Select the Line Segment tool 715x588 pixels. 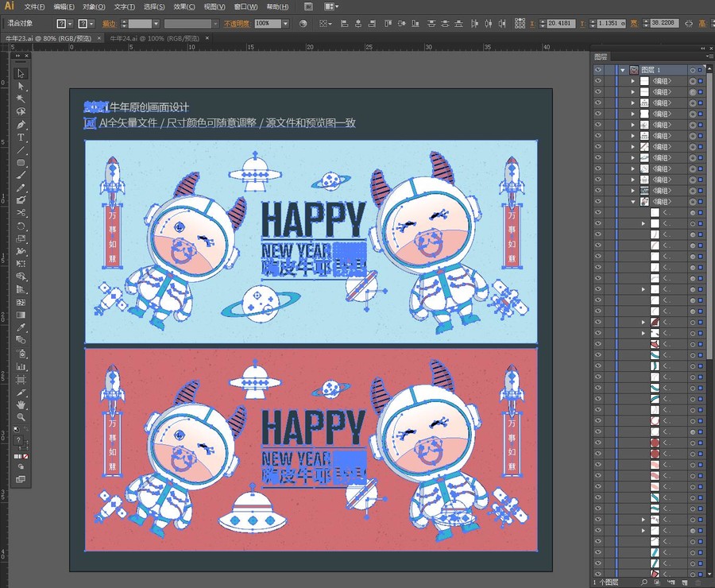point(21,149)
